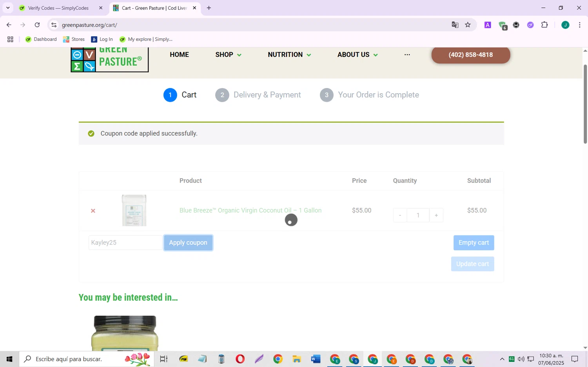Image resolution: width=588 pixels, height=367 pixels.
Task: Close the Verify Codes SimplyCodes tab
Action: (x=101, y=8)
